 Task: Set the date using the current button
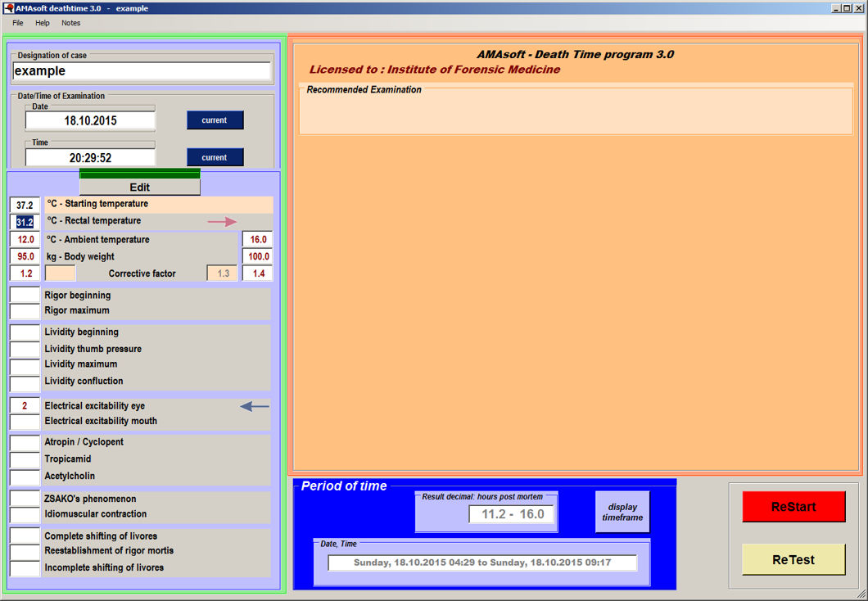pos(215,120)
